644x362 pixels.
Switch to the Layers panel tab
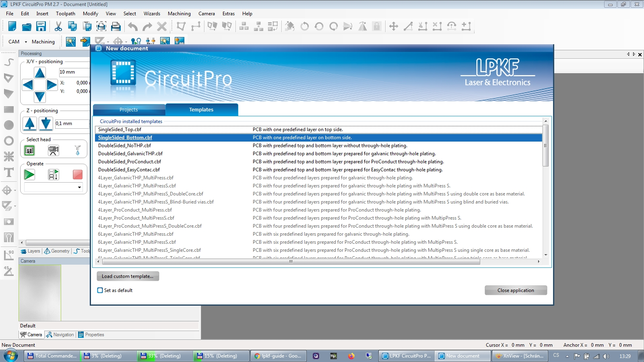pos(31,251)
